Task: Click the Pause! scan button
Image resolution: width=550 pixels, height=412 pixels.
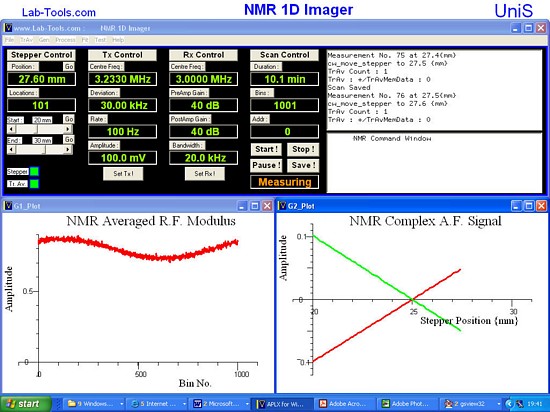Action: pyautogui.click(x=266, y=165)
